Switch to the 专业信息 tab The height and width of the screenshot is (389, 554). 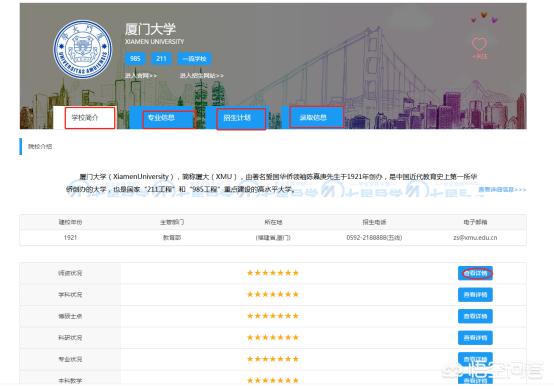[161, 118]
